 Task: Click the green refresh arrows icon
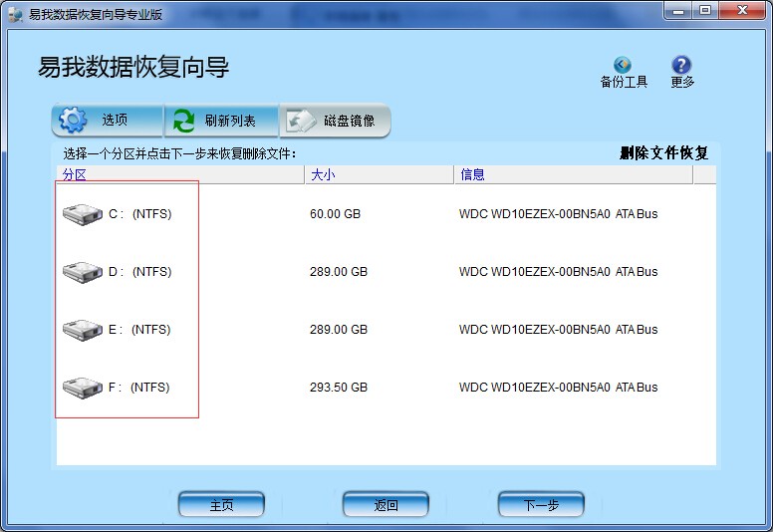click(183, 121)
